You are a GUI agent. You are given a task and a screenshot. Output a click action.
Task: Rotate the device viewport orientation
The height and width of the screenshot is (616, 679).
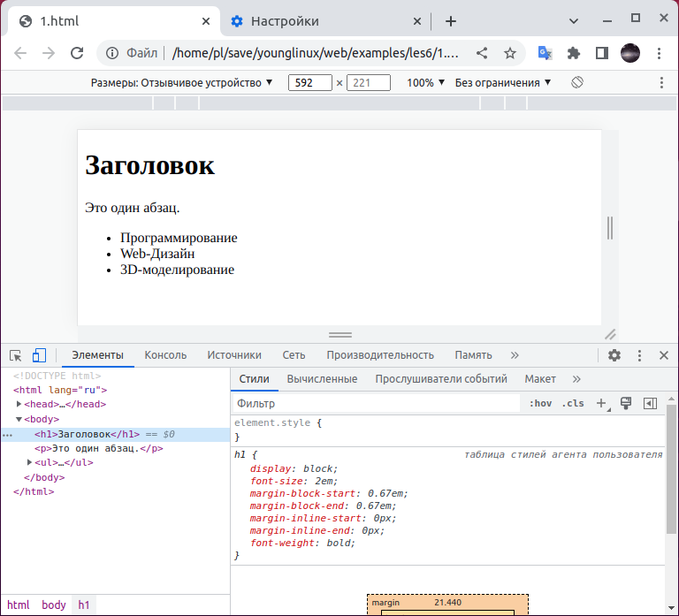coord(577,82)
